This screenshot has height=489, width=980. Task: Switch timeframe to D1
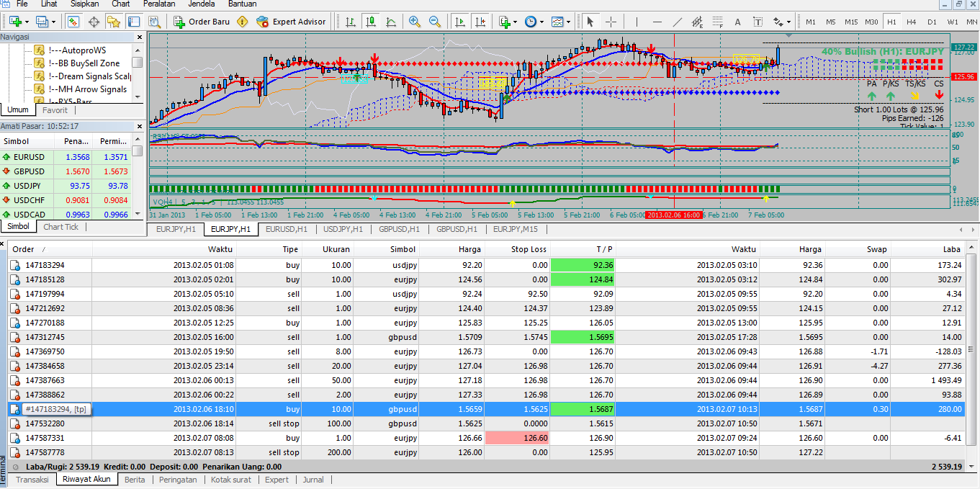coord(932,22)
